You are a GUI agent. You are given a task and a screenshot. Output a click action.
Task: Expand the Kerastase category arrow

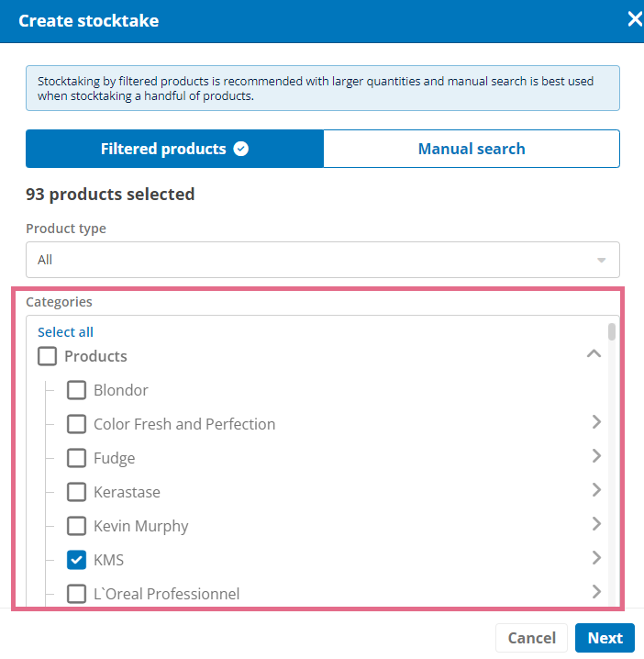pyautogui.click(x=596, y=490)
